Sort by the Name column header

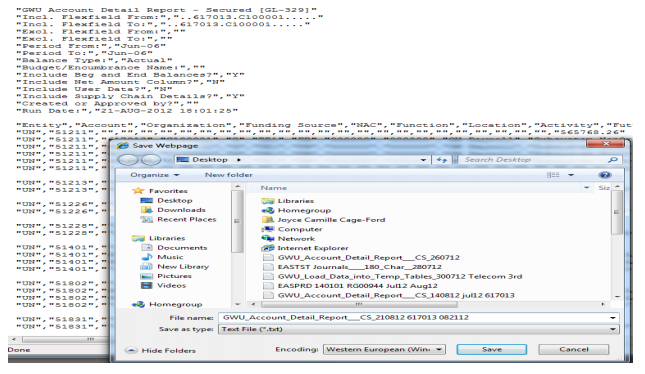pos(274,188)
